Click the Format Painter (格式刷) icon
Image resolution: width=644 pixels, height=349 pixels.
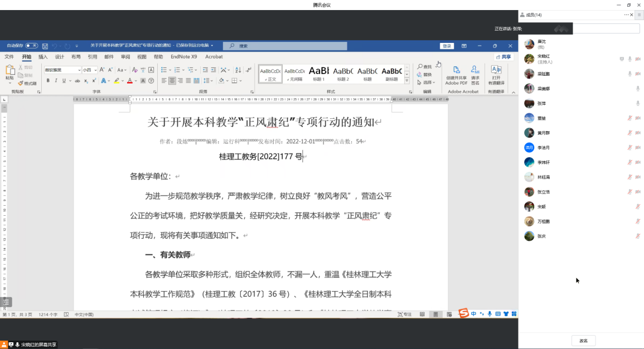click(x=20, y=83)
